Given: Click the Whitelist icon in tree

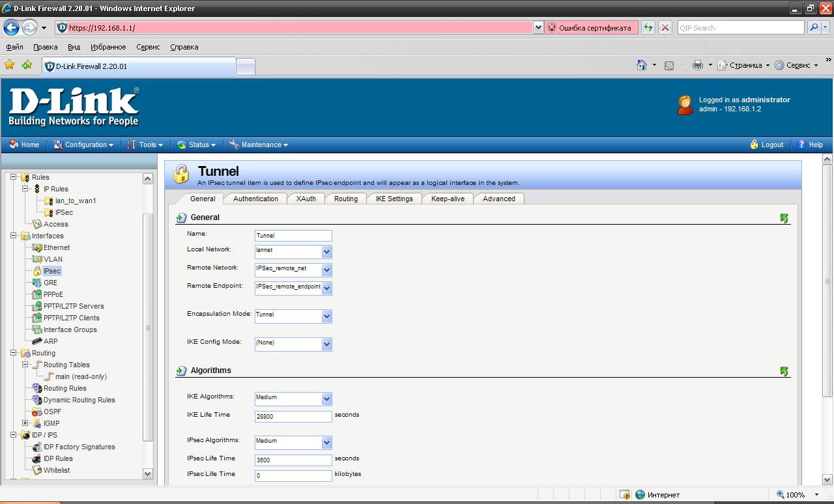Looking at the screenshot, I should click(x=37, y=470).
